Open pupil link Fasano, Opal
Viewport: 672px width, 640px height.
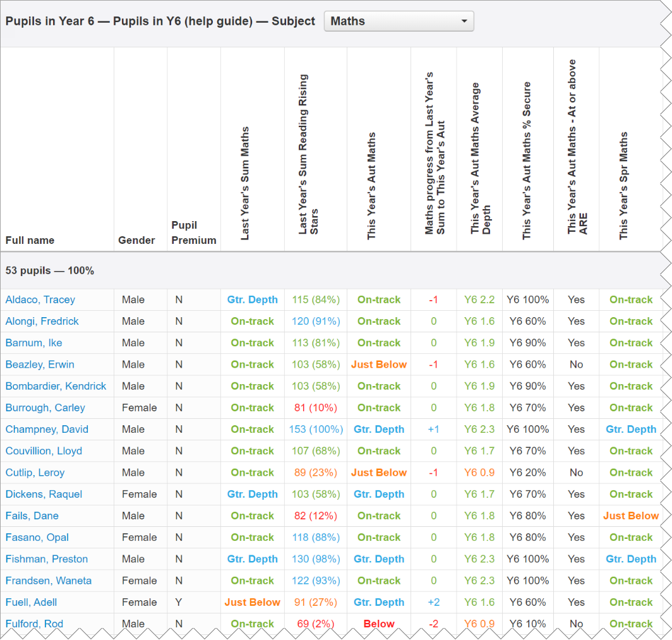[37, 537]
